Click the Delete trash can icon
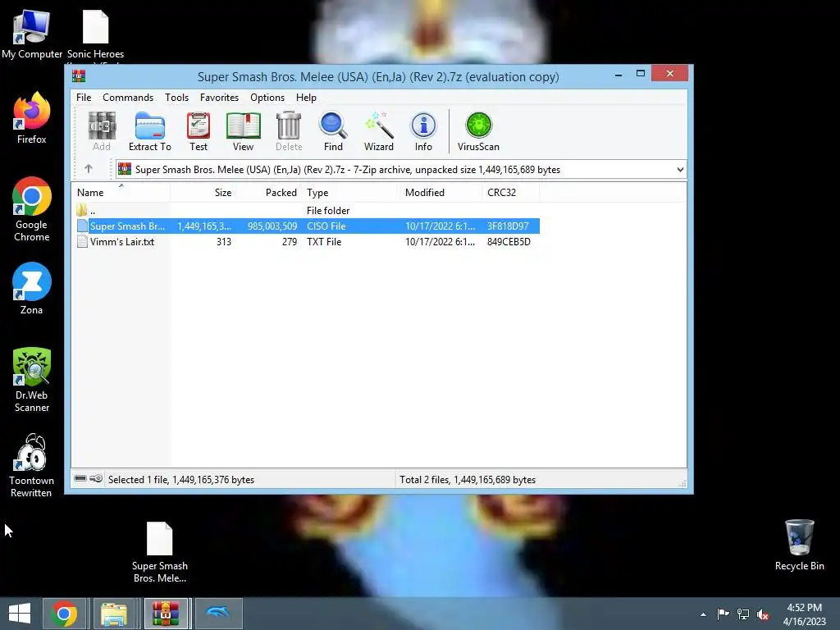 tap(289, 131)
